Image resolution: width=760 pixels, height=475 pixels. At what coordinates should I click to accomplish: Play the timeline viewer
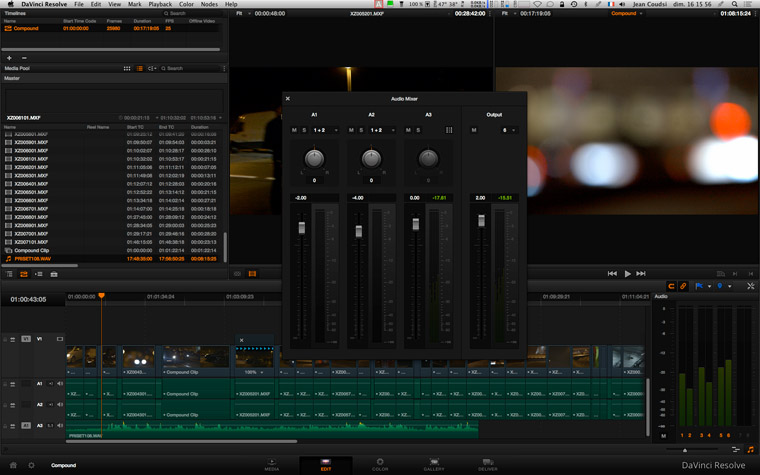pos(628,274)
